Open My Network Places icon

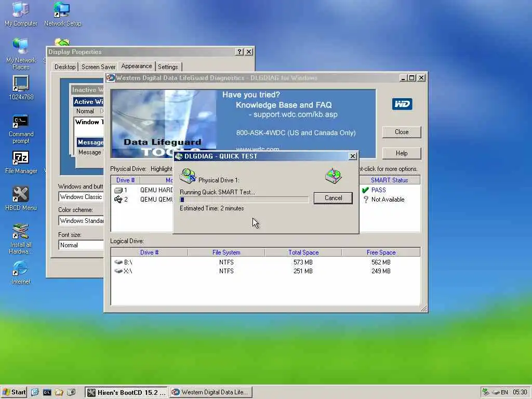click(21, 54)
